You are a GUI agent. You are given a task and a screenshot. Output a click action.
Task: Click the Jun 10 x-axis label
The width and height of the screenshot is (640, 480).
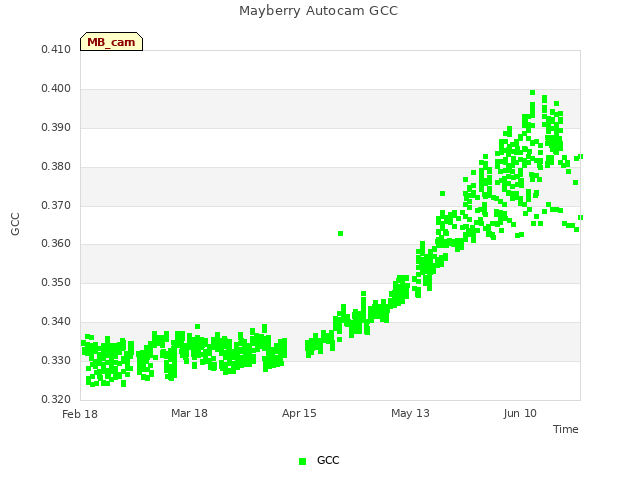(520, 413)
